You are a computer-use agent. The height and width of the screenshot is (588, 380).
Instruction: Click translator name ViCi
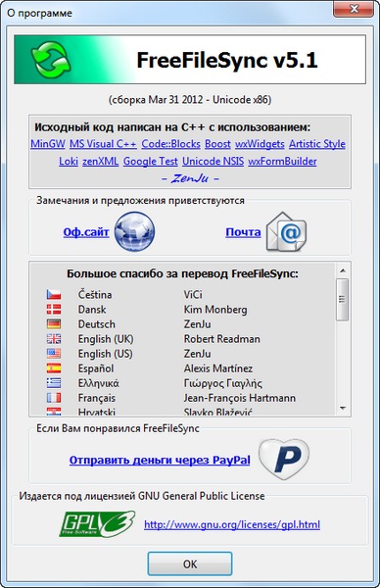click(x=193, y=294)
